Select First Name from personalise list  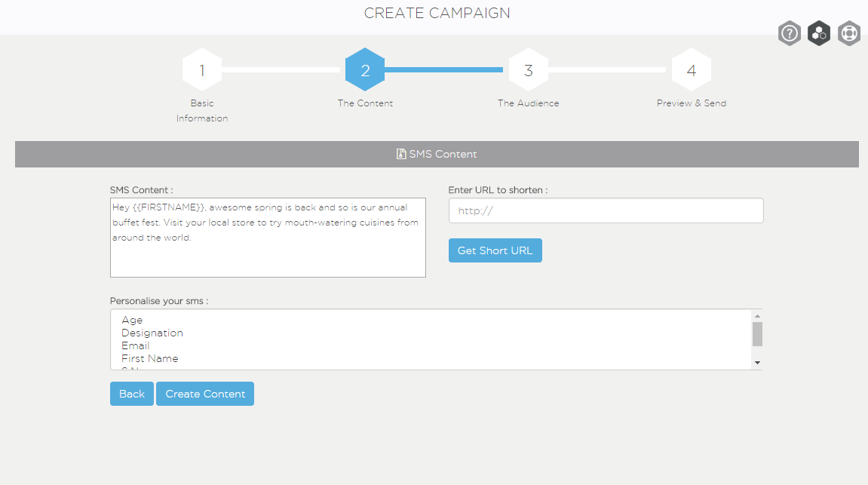(x=149, y=358)
